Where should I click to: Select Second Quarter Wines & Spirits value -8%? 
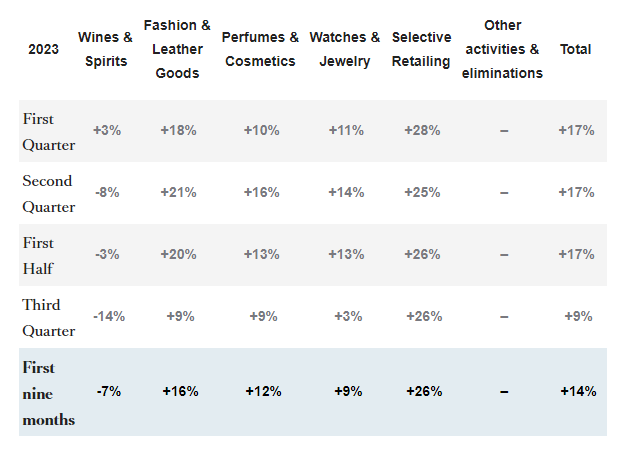(x=106, y=193)
